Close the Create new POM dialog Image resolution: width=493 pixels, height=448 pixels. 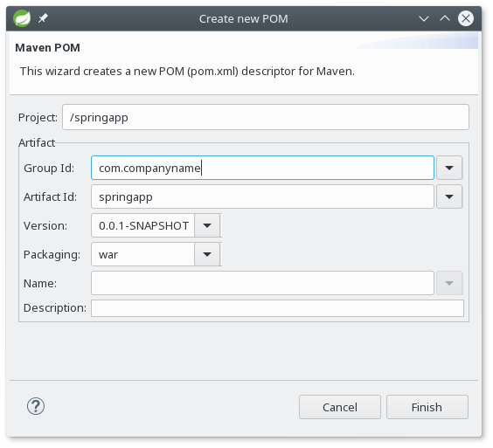tap(466, 18)
